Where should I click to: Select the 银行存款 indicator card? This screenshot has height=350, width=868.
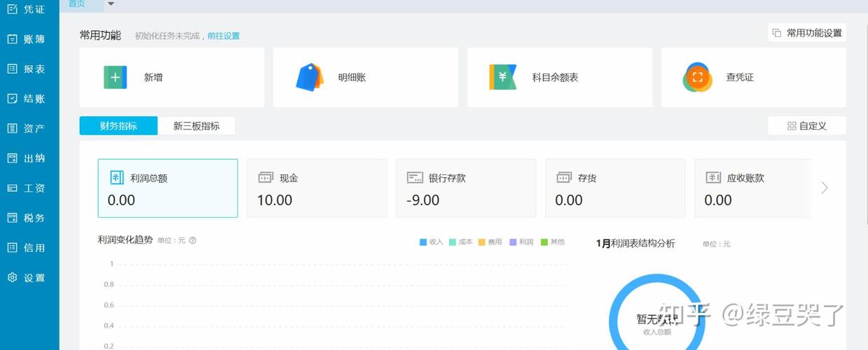coord(466,188)
